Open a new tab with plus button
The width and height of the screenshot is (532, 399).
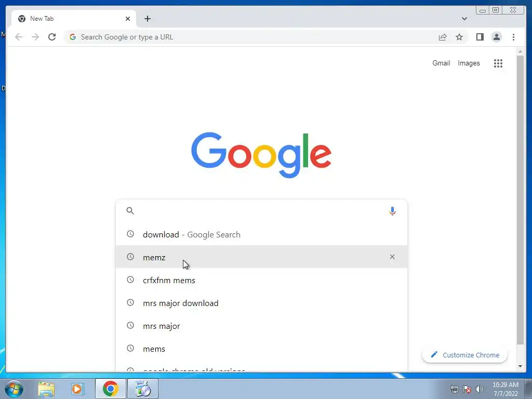point(147,19)
